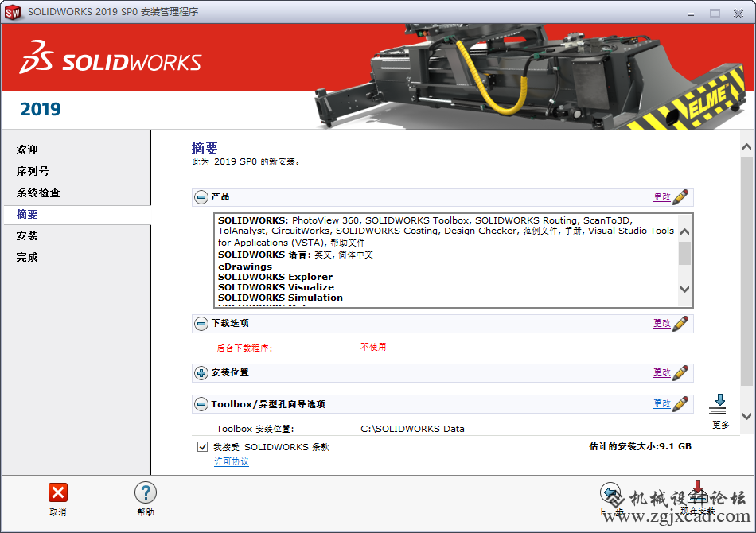
Task: Click the main summary pane scroll up arrow
Action: click(x=746, y=146)
